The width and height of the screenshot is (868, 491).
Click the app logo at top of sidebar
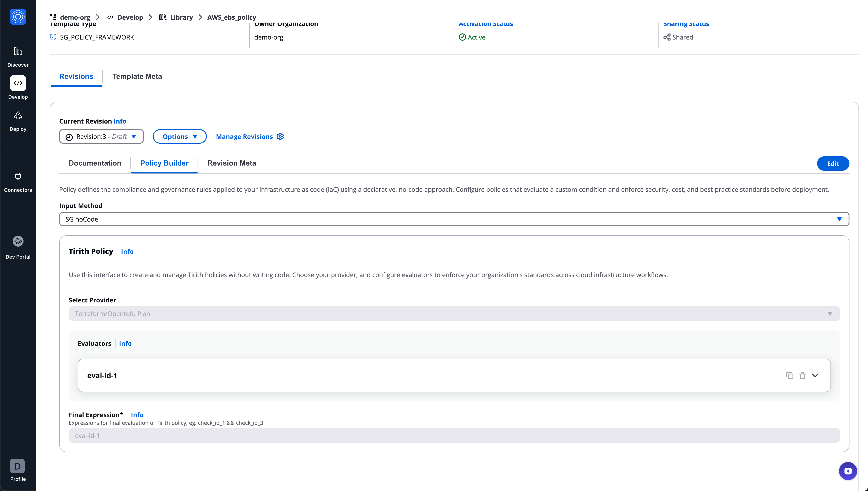(x=18, y=16)
